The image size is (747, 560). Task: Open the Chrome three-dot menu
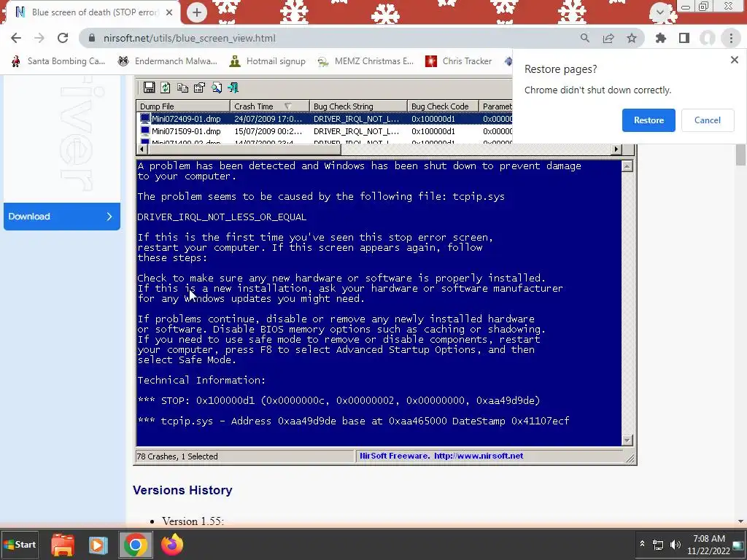coord(731,38)
